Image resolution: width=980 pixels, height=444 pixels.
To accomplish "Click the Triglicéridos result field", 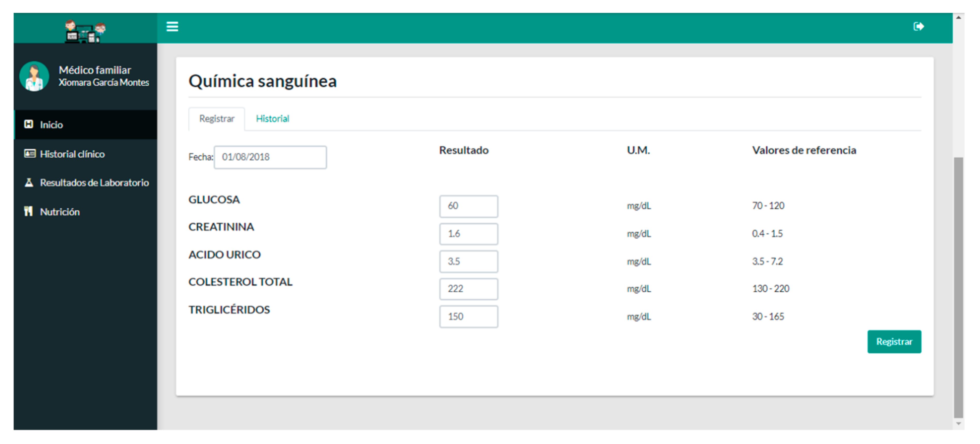I will (x=468, y=317).
